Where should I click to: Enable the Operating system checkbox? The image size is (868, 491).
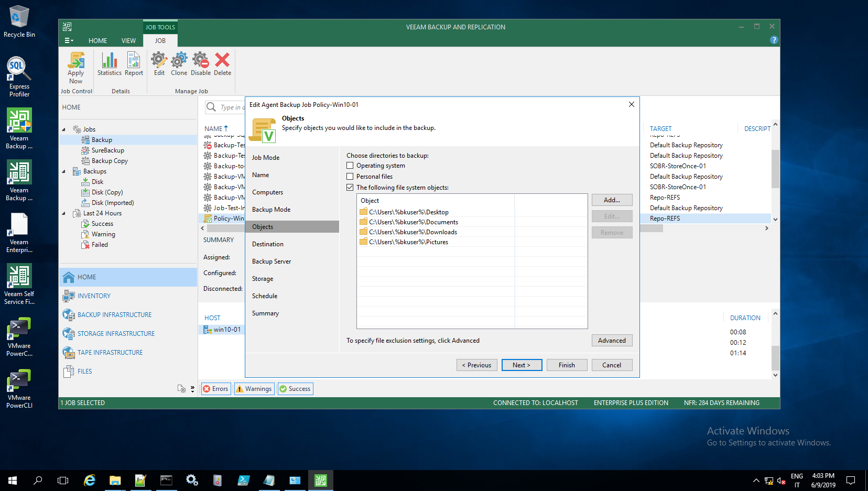pyautogui.click(x=350, y=166)
